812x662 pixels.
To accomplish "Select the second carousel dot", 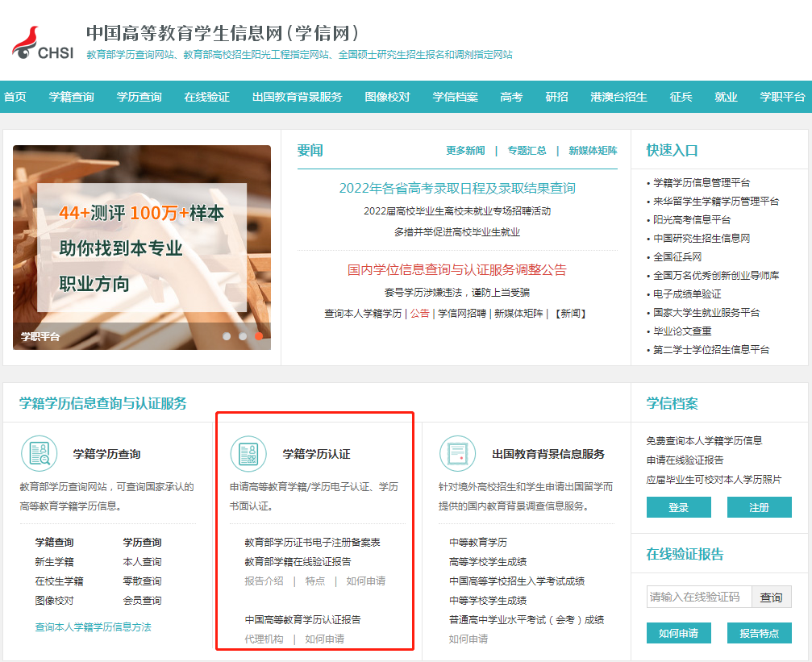I will pyautogui.click(x=243, y=336).
